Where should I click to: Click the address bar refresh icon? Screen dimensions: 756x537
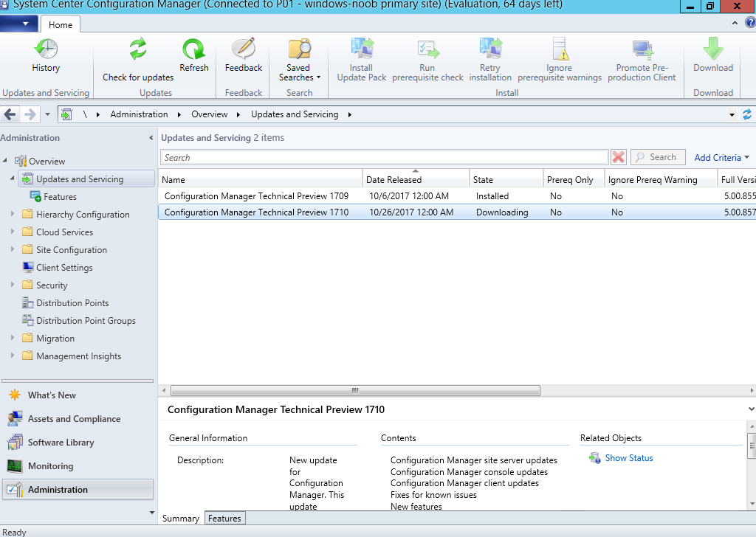tap(747, 114)
